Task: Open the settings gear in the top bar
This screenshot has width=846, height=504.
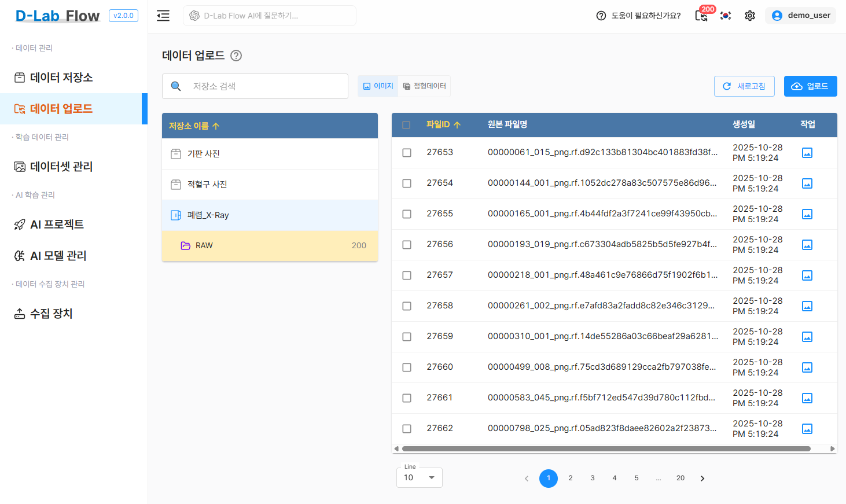Action: point(749,16)
